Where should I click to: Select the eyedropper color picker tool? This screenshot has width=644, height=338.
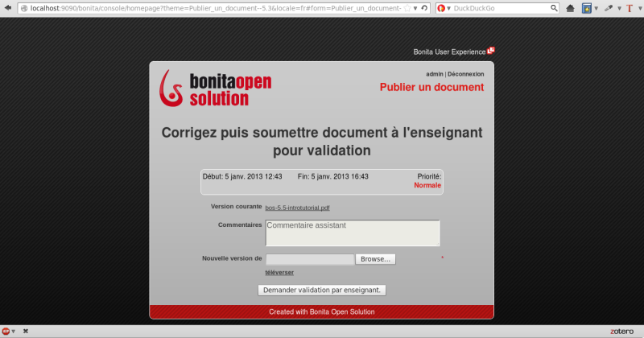[x=609, y=8]
